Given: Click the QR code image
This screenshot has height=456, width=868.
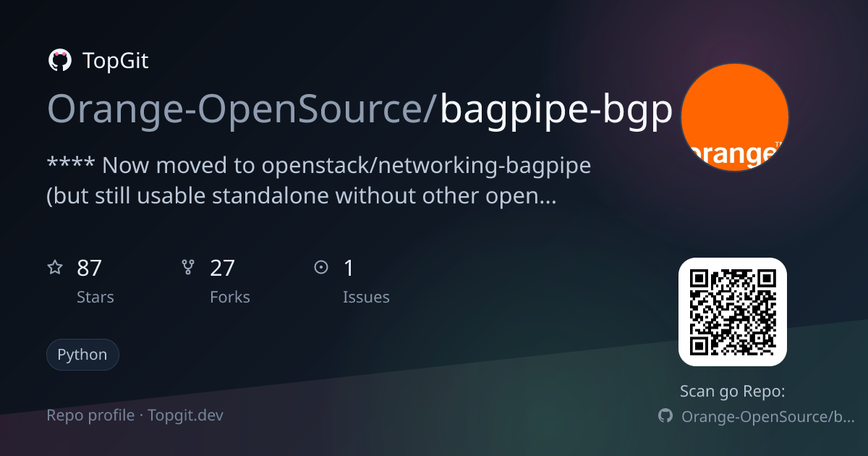Looking at the screenshot, I should [x=733, y=312].
